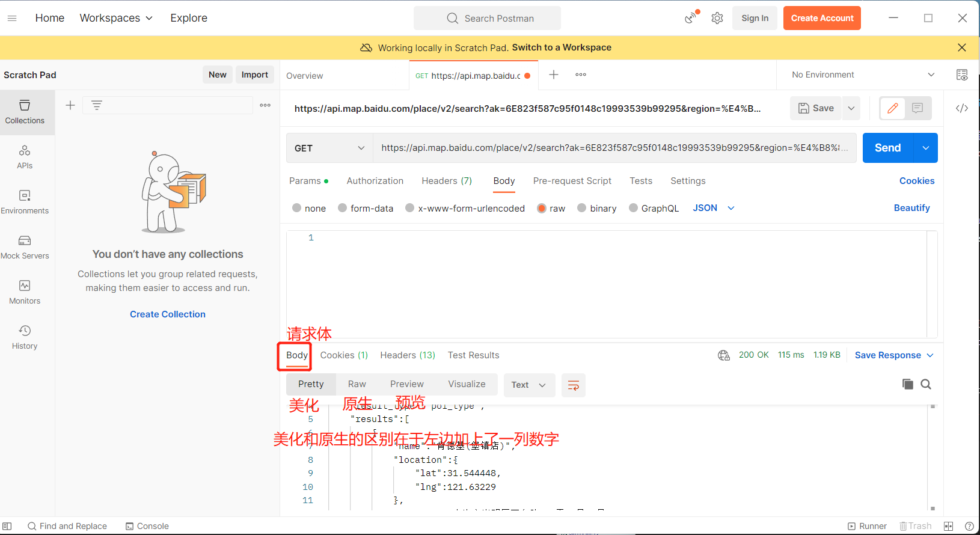The height and width of the screenshot is (535, 980).
Task: Select the form-data body type
Action: point(343,208)
